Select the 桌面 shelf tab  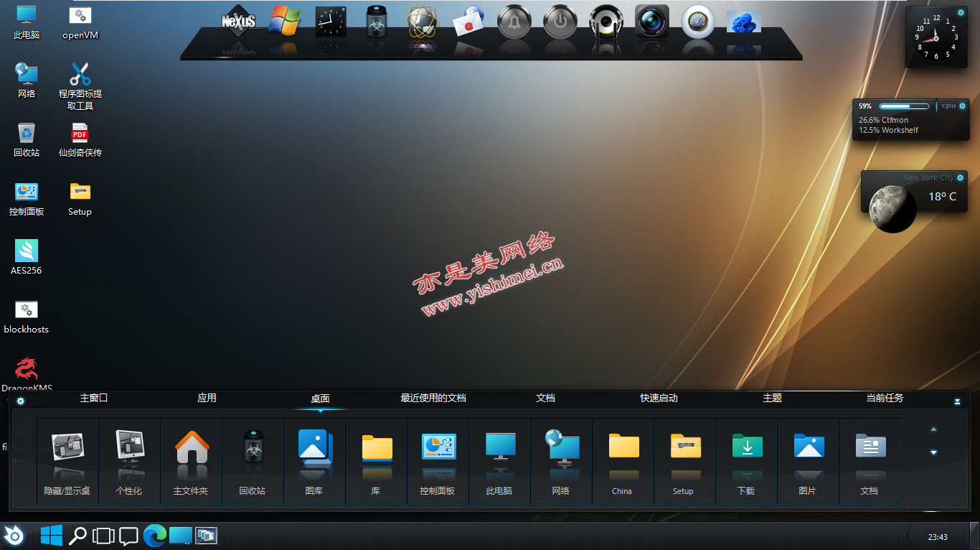(320, 398)
